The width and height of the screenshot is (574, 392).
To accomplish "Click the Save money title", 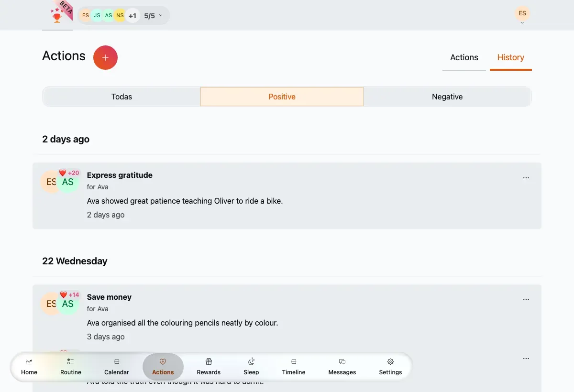I will click(109, 297).
